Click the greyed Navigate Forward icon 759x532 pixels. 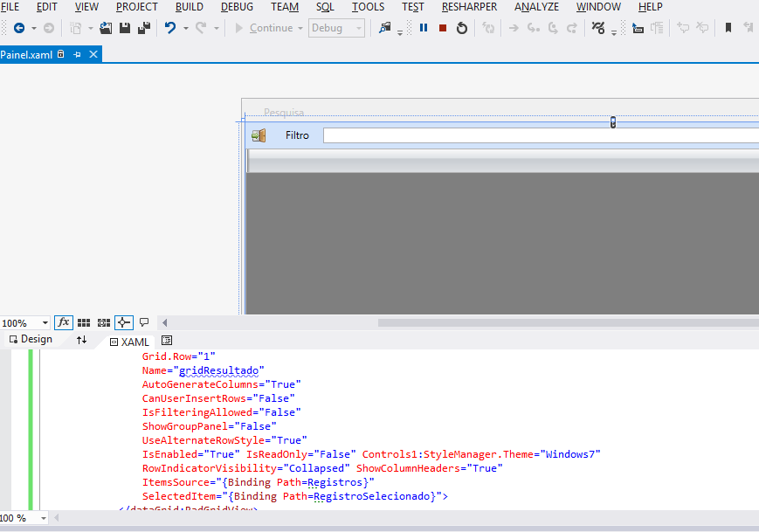click(x=49, y=28)
